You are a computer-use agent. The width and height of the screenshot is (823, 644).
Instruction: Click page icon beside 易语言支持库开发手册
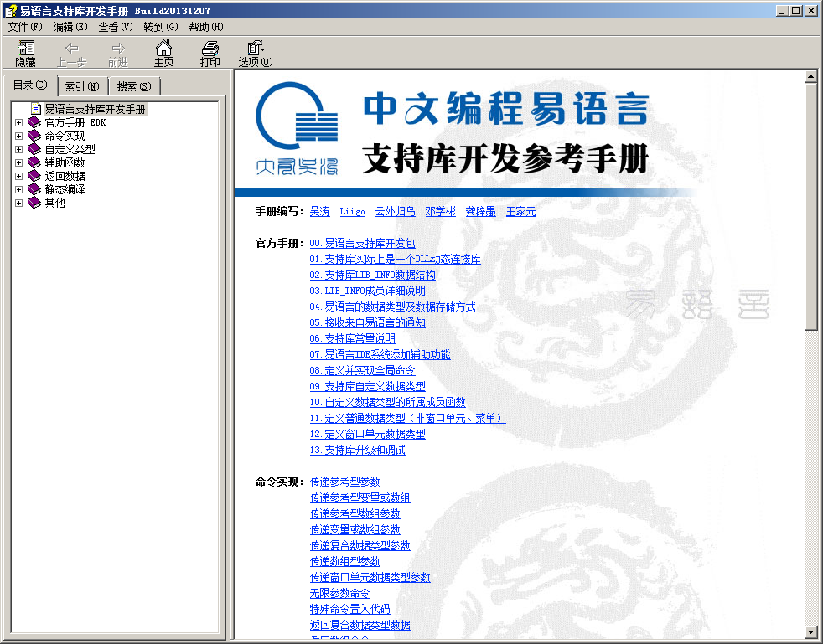36,109
